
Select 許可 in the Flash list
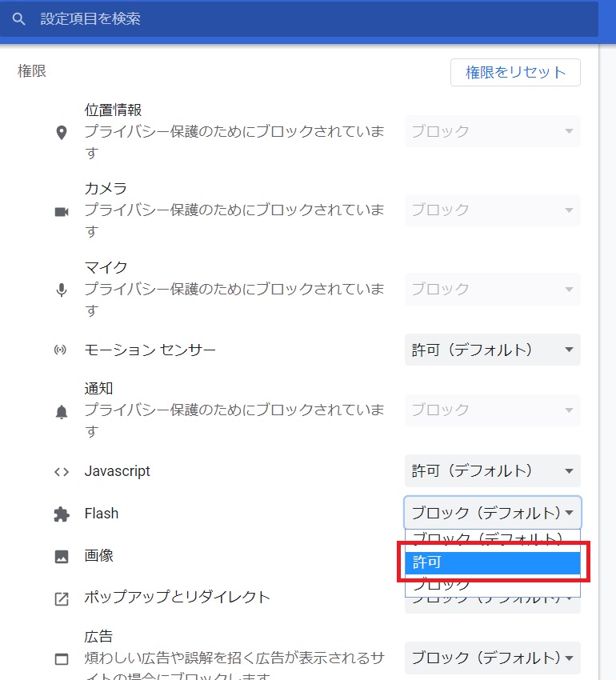click(x=492, y=562)
